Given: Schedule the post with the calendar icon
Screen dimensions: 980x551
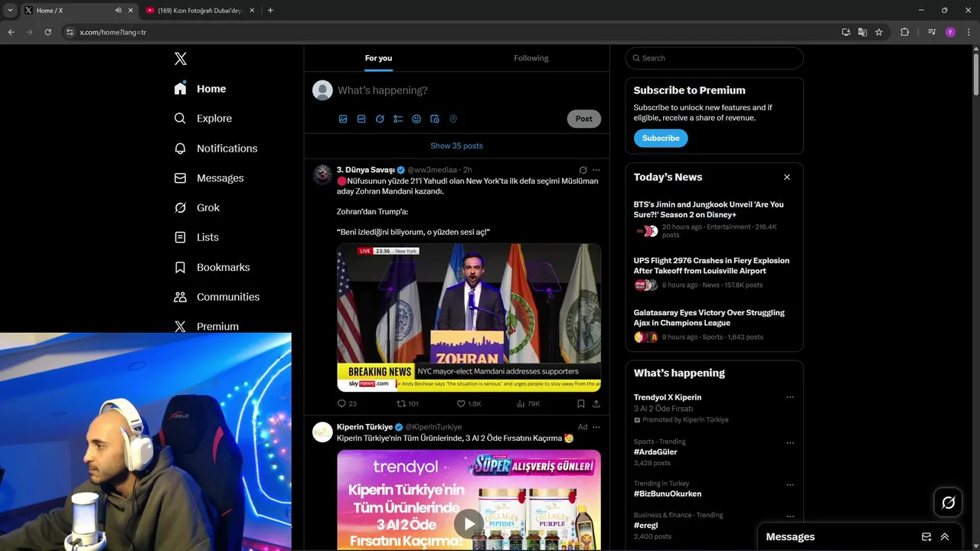Looking at the screenshot, I should (435, 119).
